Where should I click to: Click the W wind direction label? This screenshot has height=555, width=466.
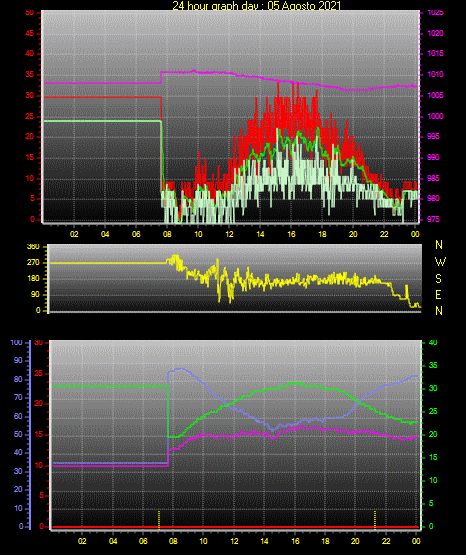(440, 262)
